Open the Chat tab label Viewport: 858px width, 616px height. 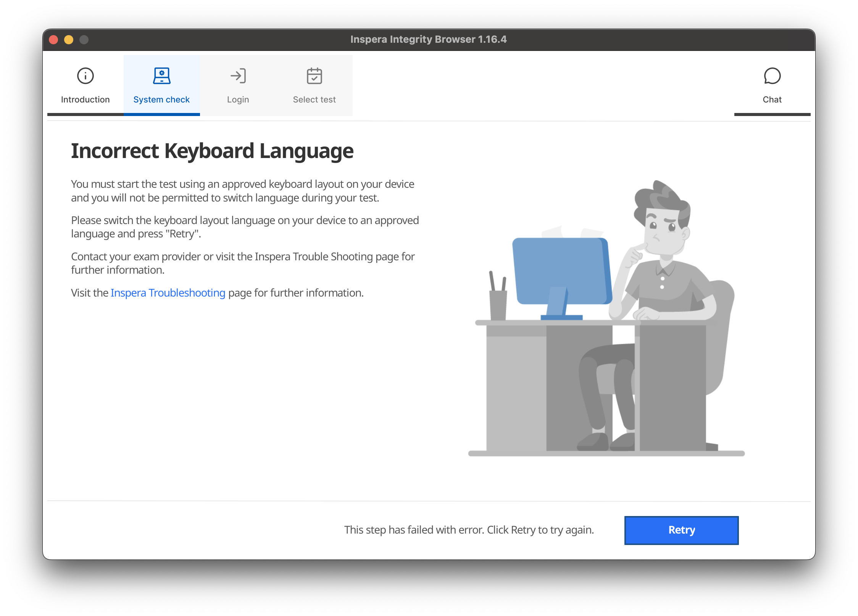(x=772, y=100)
